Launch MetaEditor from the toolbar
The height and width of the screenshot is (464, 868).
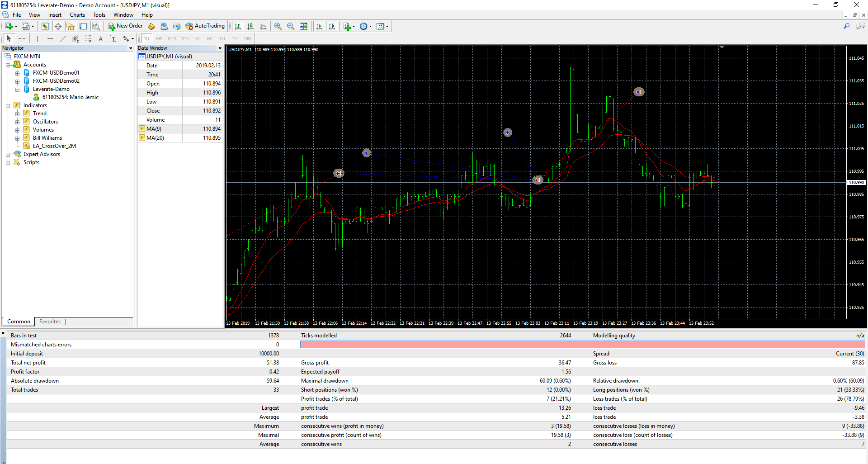tap(151, 26)
